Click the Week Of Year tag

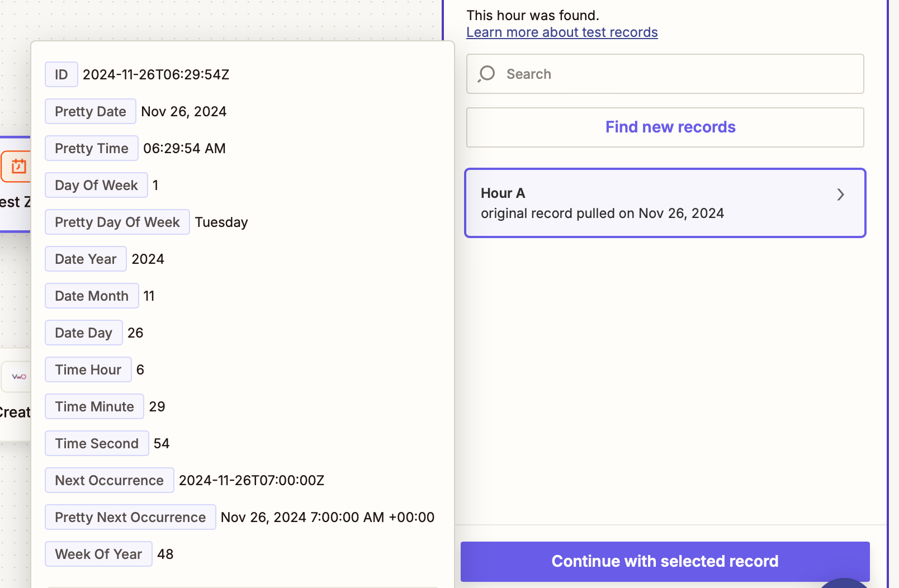[x=98, y=554]
